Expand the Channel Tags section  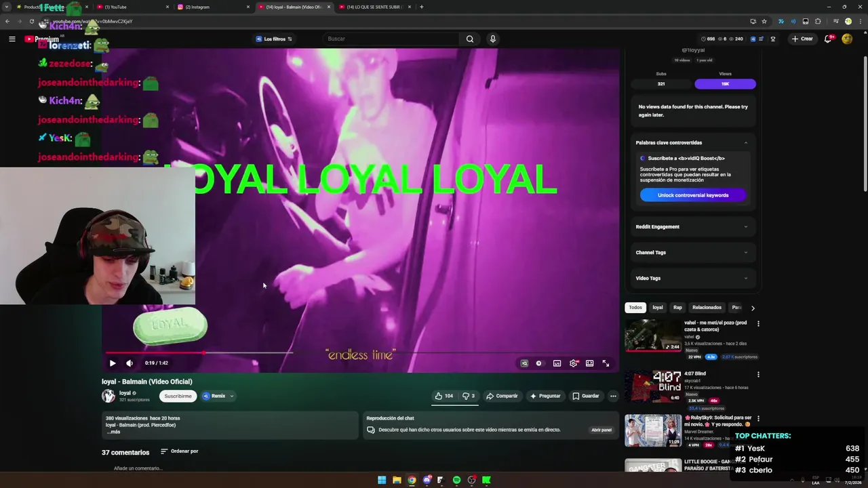coord(692,252)
